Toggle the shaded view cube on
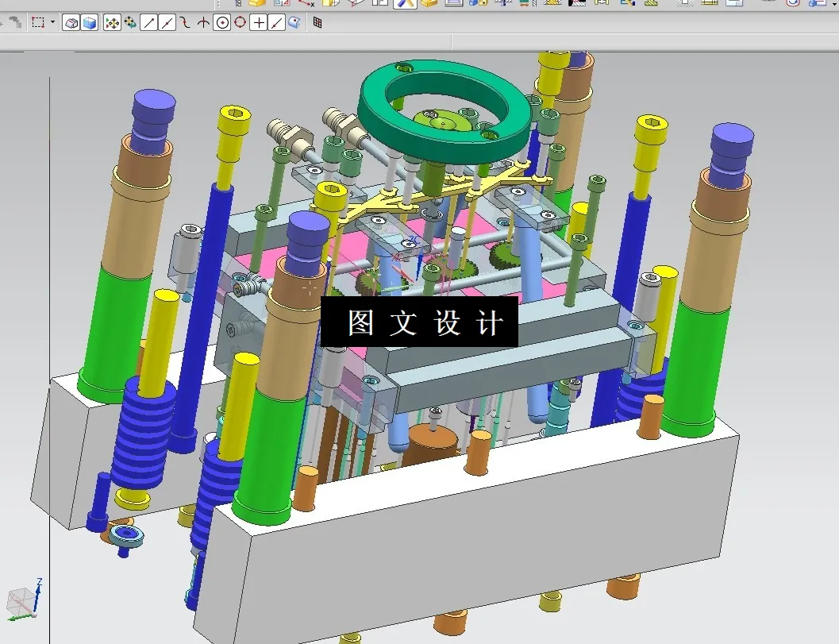Viewport: 839px width, 644px height. (88, 22)
